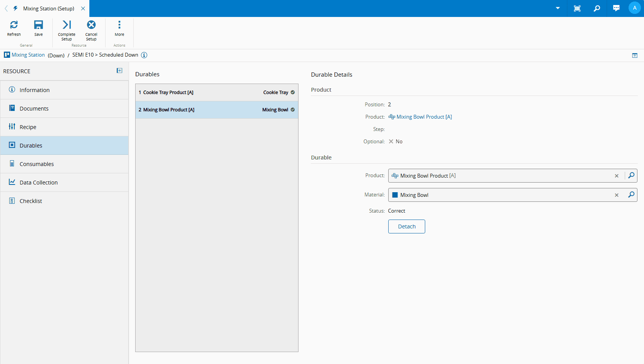The width and height of the screenshot is (644, 364).
Task: Close the Mixing Station (Setup) tab
Action: [83, 8]
